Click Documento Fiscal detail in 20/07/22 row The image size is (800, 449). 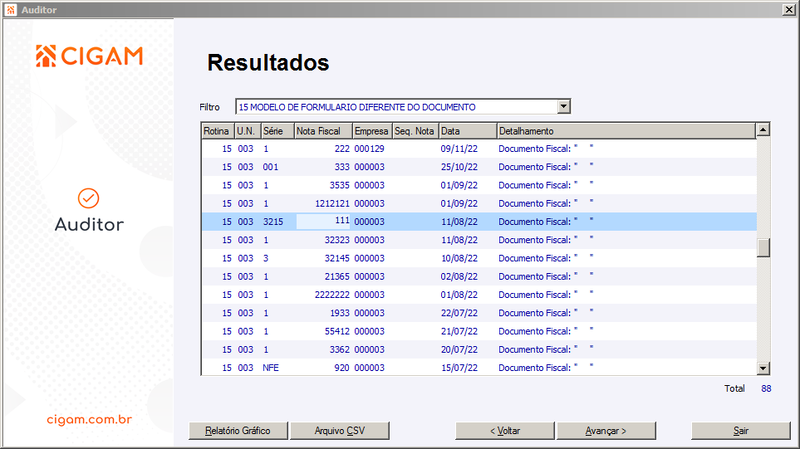(x=546, y=350)
